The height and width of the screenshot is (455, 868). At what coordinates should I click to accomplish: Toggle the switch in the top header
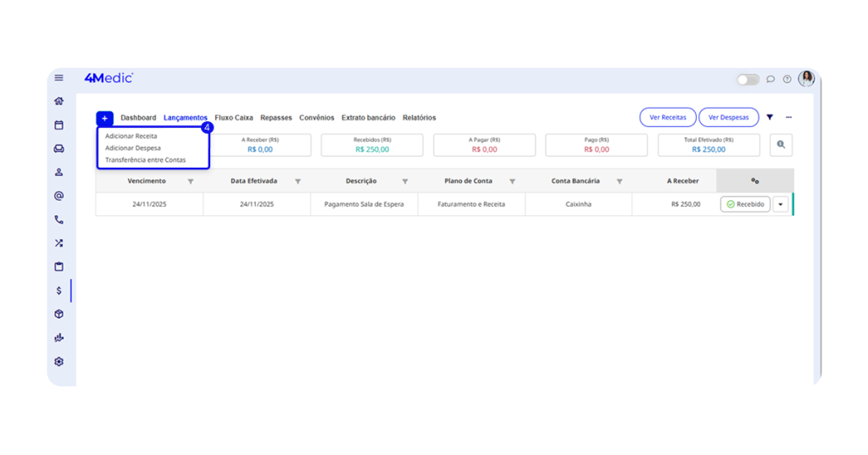coord(748,79)
